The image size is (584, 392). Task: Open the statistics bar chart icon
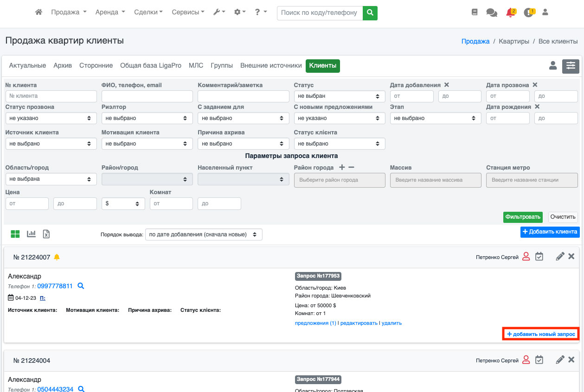pos(31,234)
